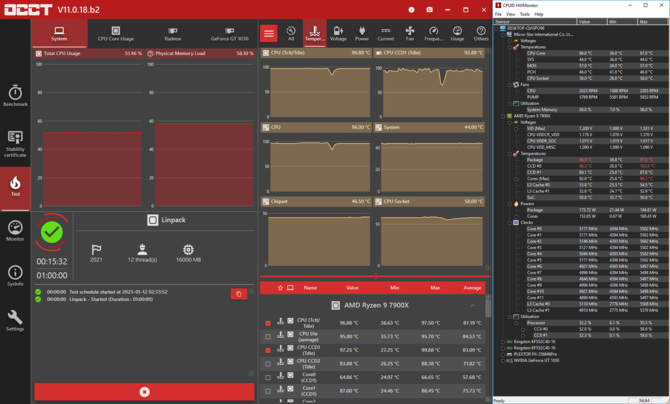Click the copy log button in test log
Image resolution: width=670 pixels, height=404 pixels.
pyautogui.click(x=239, y=294)
